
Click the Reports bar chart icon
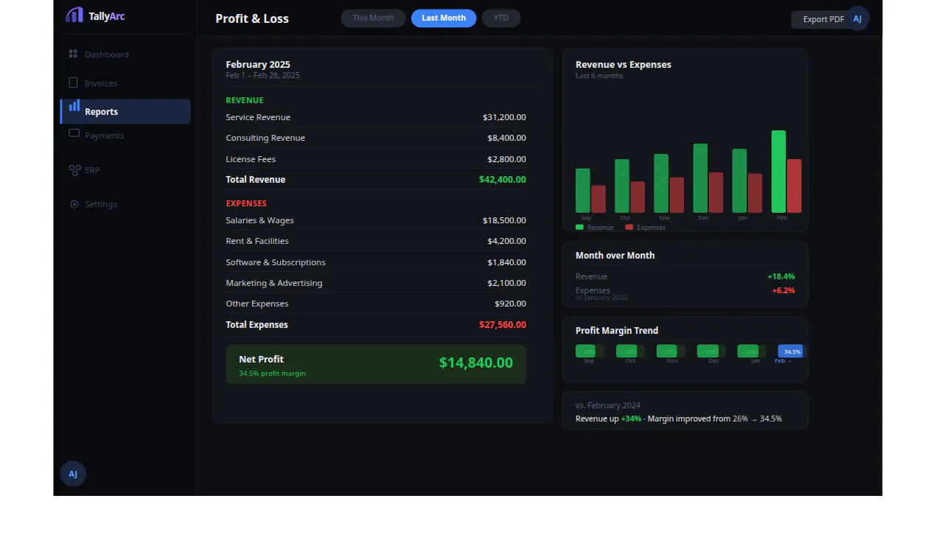tap(74, 106)
